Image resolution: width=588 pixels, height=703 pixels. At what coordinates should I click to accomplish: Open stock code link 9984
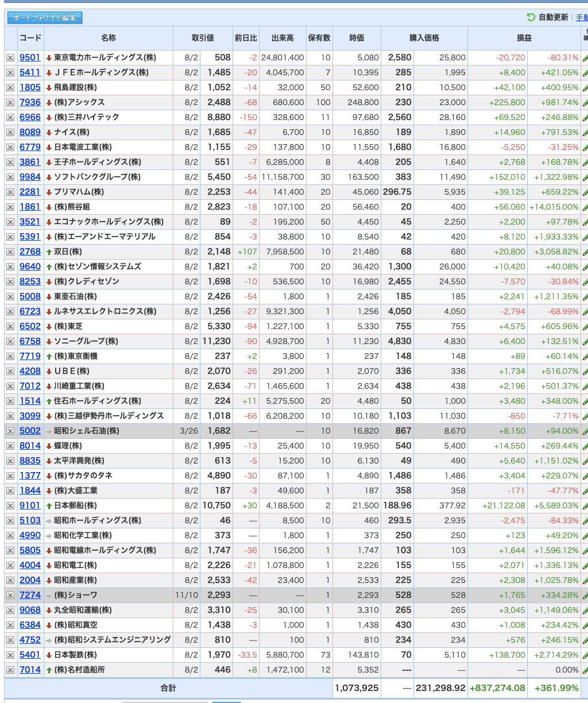click(30, 177)
